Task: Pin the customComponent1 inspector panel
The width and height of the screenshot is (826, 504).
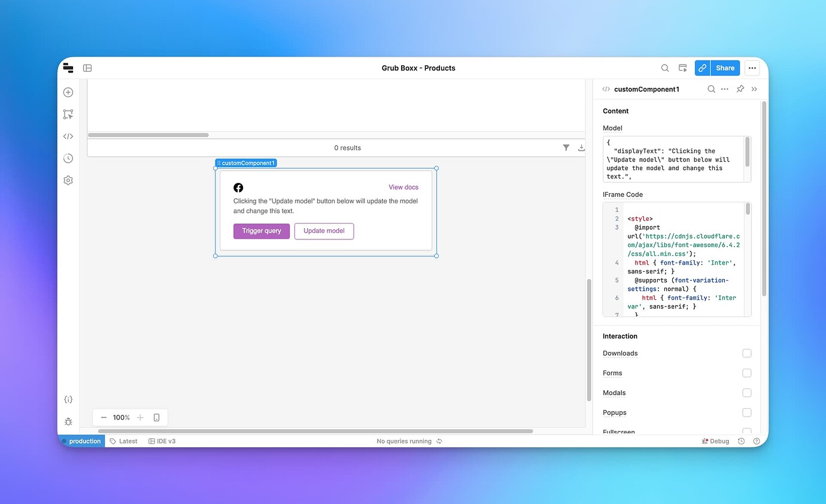Action: 740,89
